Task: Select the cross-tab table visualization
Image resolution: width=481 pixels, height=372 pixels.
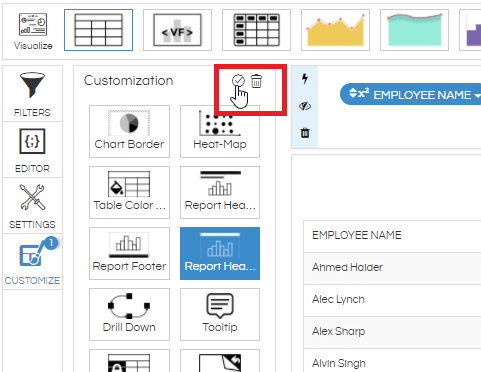Action: [256, 30]
